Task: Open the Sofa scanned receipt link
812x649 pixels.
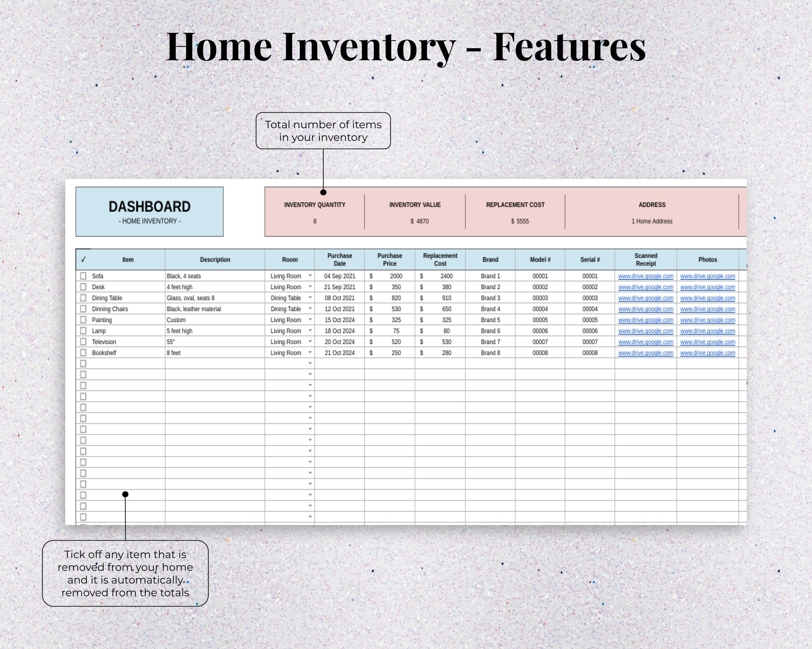Action: [645, 276]
